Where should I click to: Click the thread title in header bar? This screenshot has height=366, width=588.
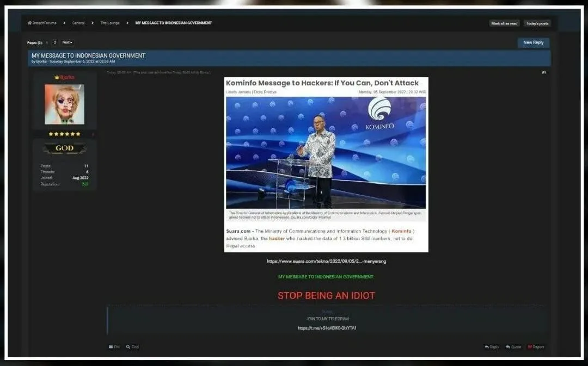89,55
